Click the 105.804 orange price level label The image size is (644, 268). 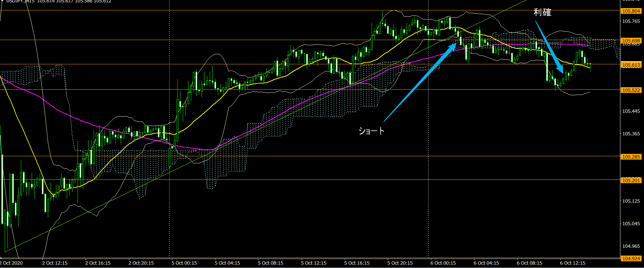click(631, 11)
